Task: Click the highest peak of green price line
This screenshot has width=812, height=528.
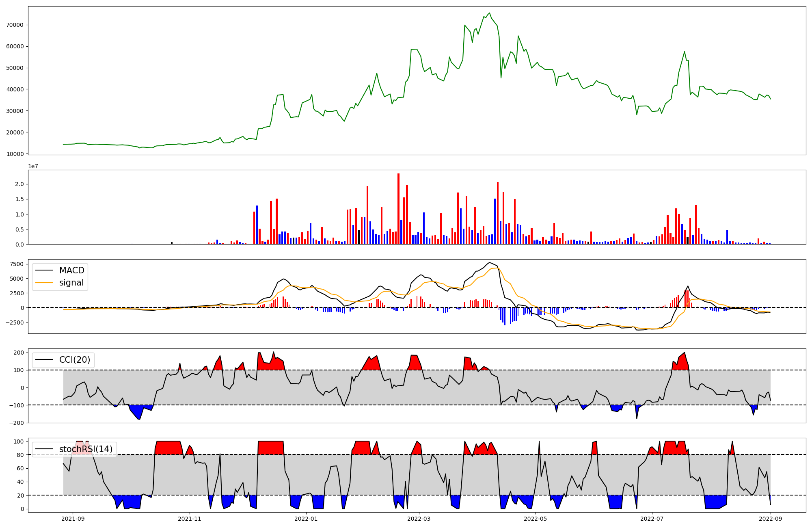Action: [x=489, y=13]
